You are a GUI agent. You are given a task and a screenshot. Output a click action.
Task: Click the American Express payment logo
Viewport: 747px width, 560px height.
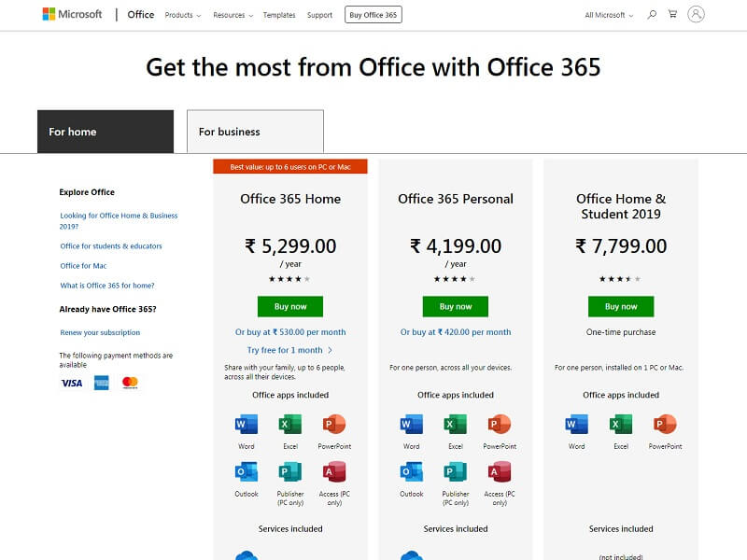click(x=102, y=383)
